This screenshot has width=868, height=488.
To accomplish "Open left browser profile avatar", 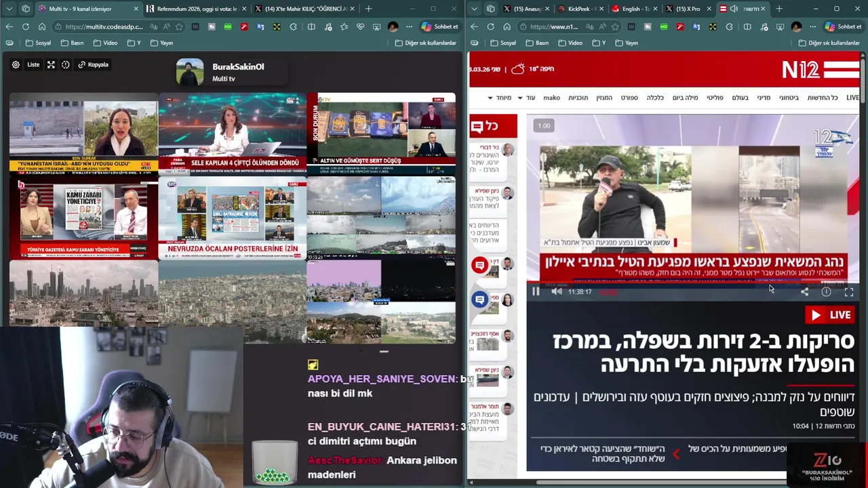I will 393,26.
